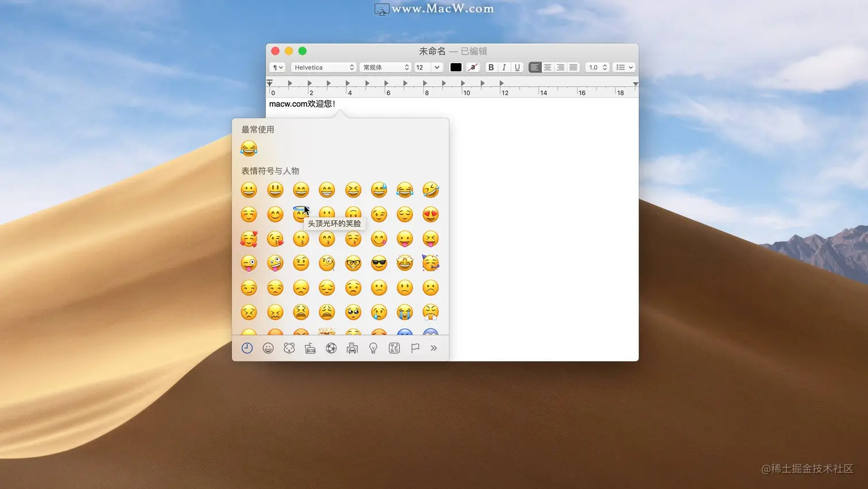Screen dimensions: 868x489
Task: Choose the face with monocle emoji
Action: 327,263
